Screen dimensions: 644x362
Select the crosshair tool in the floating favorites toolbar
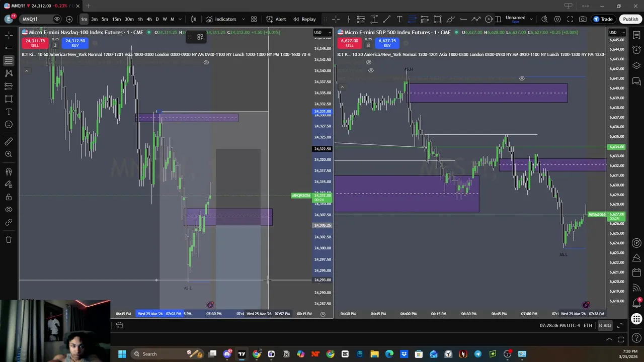pyautogui.click(x=336, y=19)
